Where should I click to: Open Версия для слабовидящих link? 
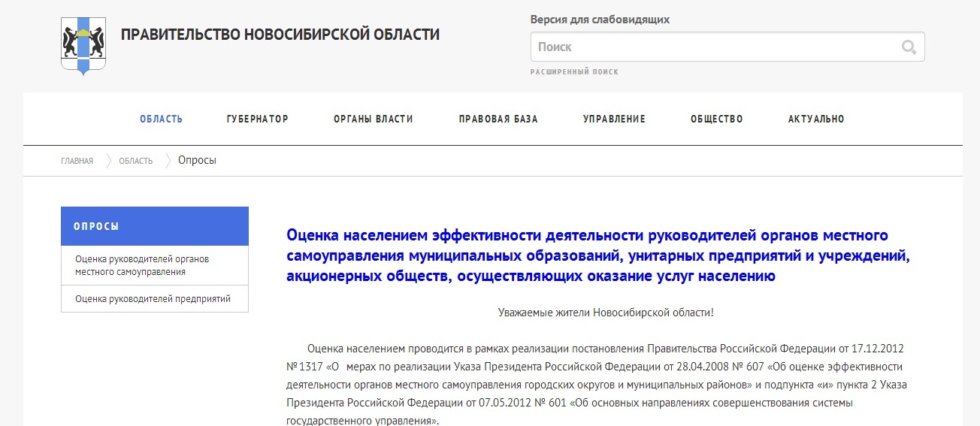coord(600,20)
